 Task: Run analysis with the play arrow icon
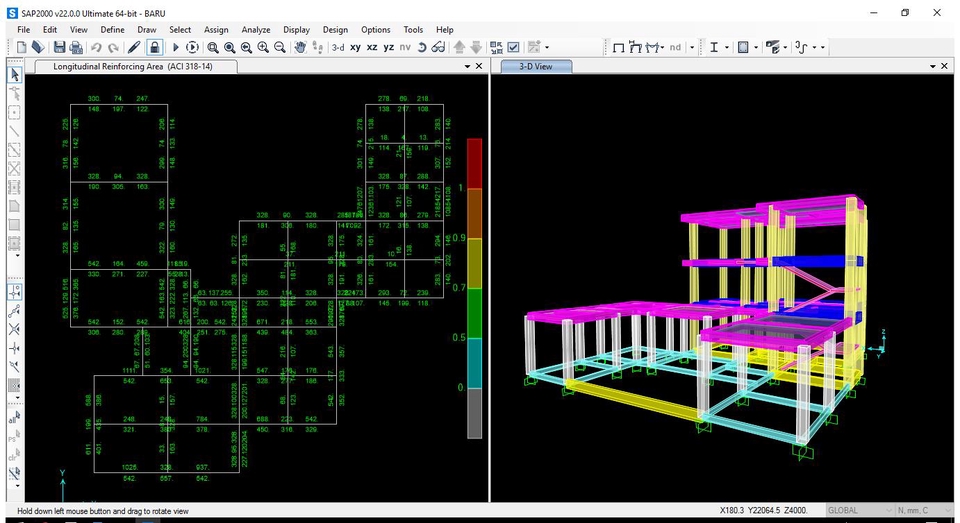(x=175, y=47)
